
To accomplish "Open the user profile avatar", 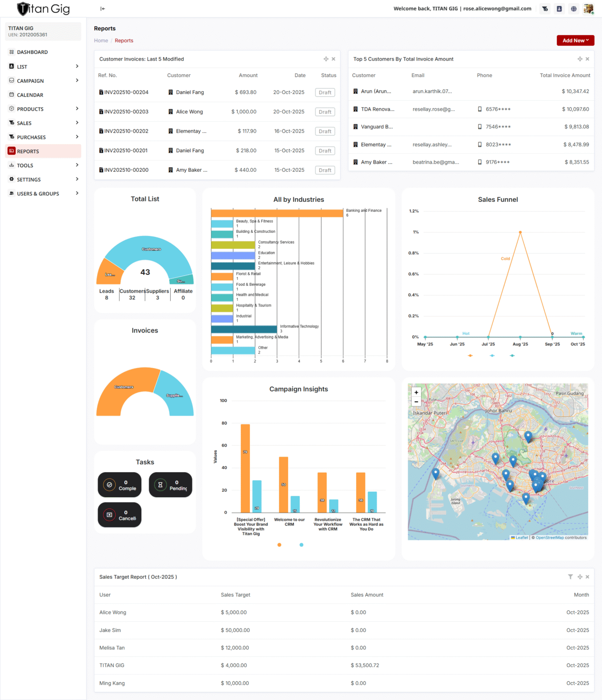I will 588,9.
